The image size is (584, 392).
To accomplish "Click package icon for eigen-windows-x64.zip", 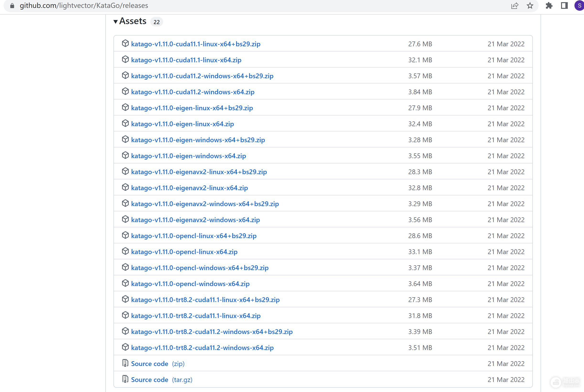I will tap(125, 156).
